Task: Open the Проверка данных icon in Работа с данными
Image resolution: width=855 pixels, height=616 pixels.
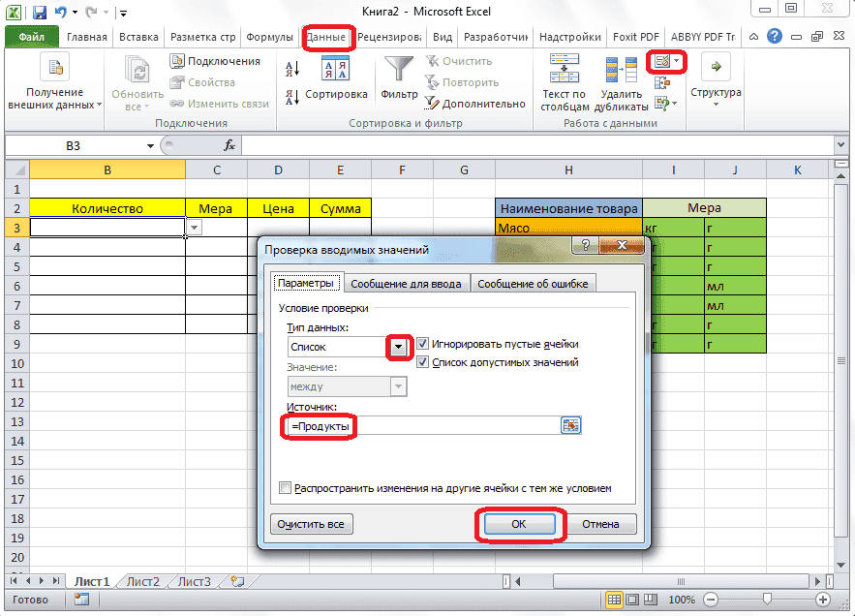Action: [664, 60]
